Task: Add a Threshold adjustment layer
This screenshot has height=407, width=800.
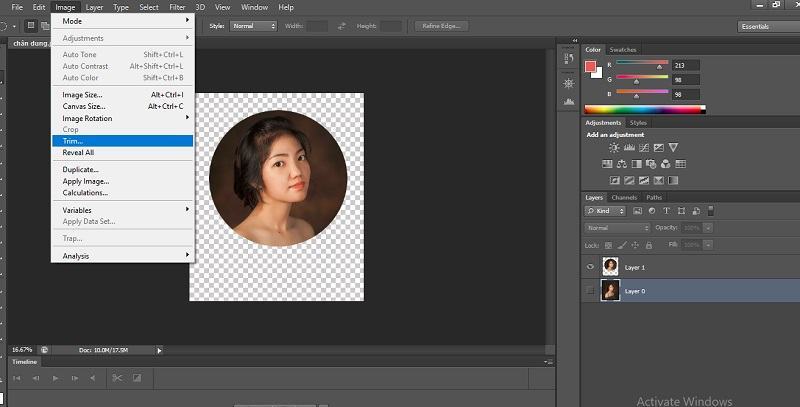Action: pos(644,180)
